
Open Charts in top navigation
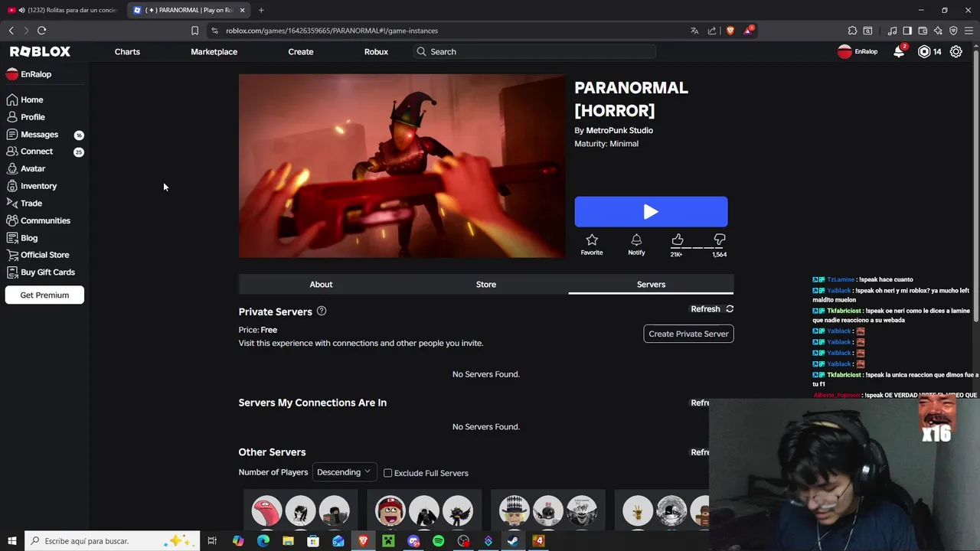coord(127,51)
